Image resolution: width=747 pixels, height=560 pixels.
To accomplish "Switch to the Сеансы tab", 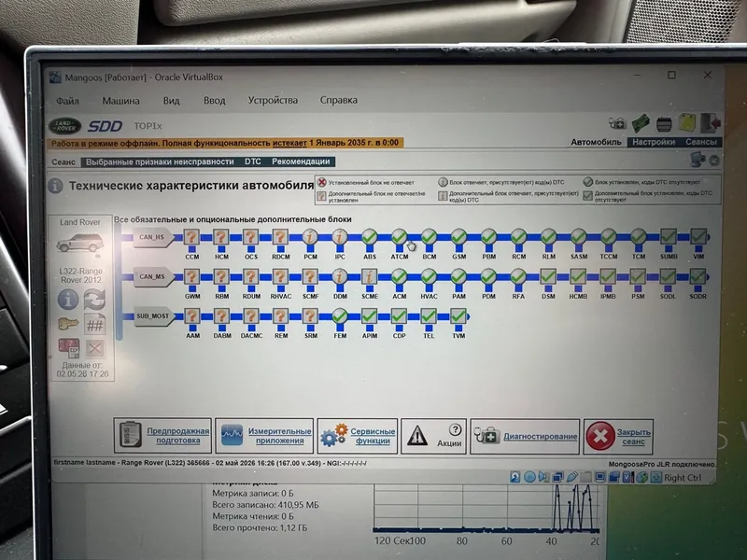I will pos(701,142).
